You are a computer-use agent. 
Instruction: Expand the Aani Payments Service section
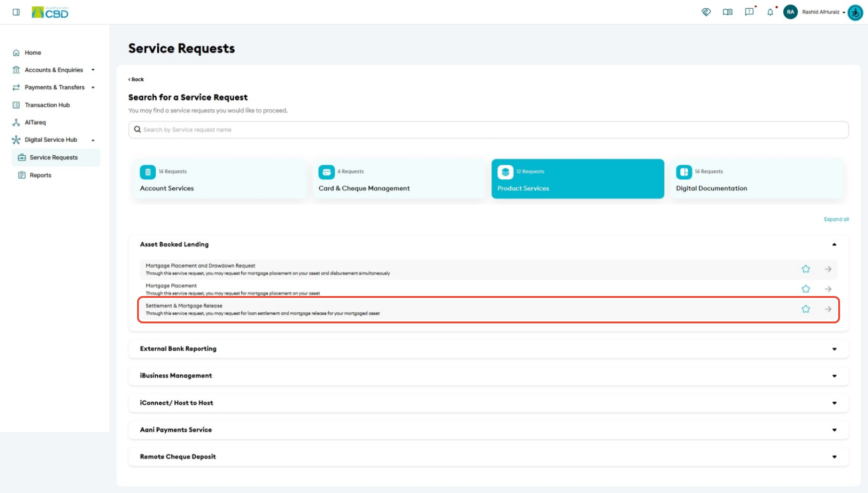834,430
